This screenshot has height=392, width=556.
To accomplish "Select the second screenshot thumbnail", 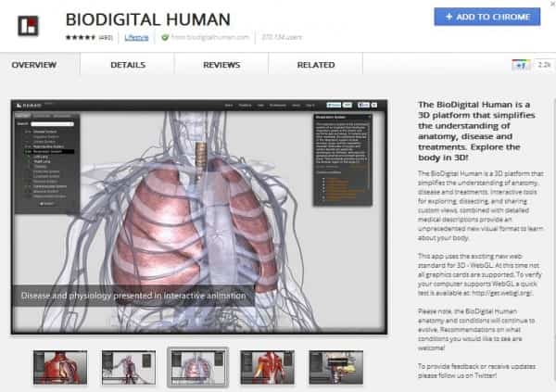I will pos(129,367).
